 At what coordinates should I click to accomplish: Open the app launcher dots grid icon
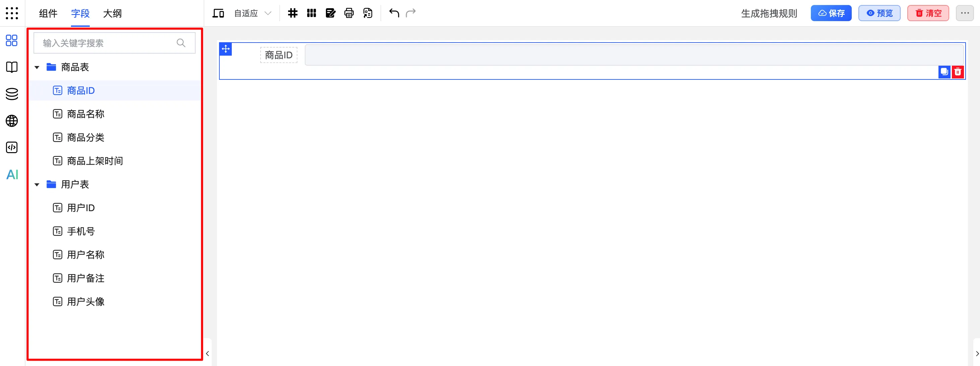12,13
